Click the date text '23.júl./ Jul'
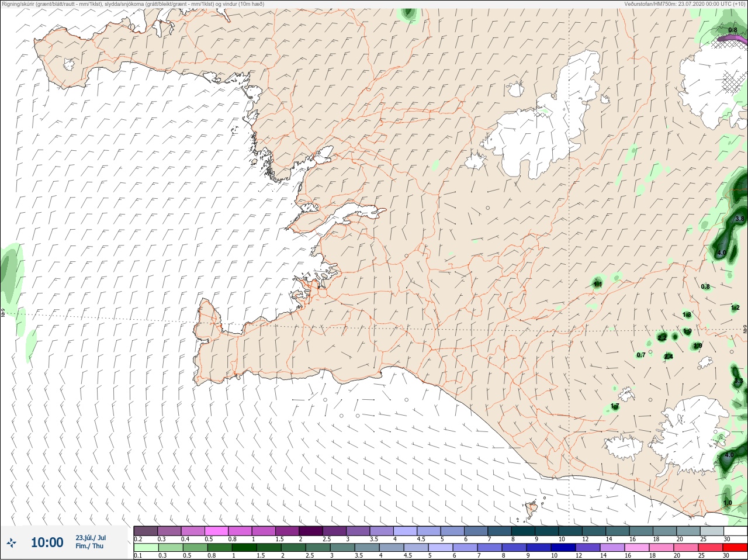This screenshot has height=560, width=748. pos(91,538)
